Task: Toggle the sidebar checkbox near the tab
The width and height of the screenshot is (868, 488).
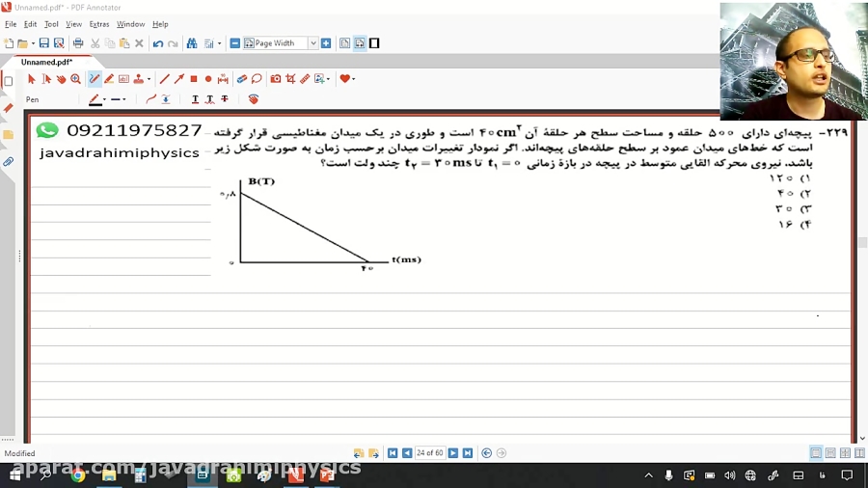Action: coord(9,81)
